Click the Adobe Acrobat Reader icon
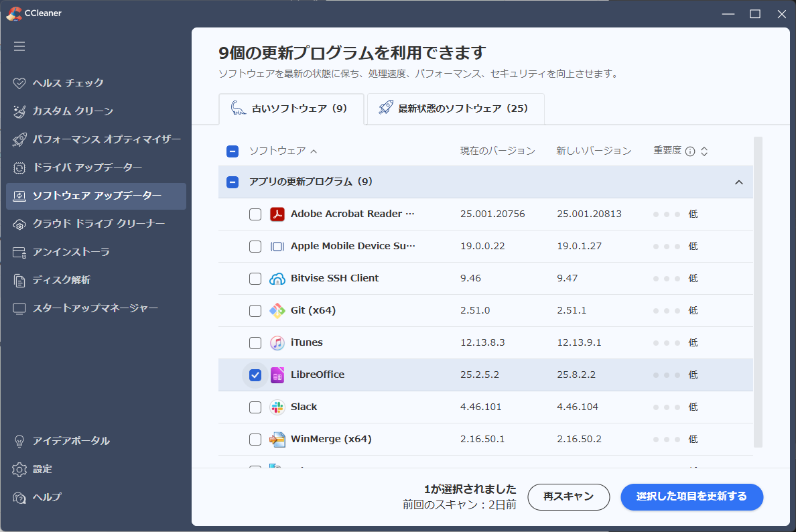The image size is (796, 532). coord(277,214)
